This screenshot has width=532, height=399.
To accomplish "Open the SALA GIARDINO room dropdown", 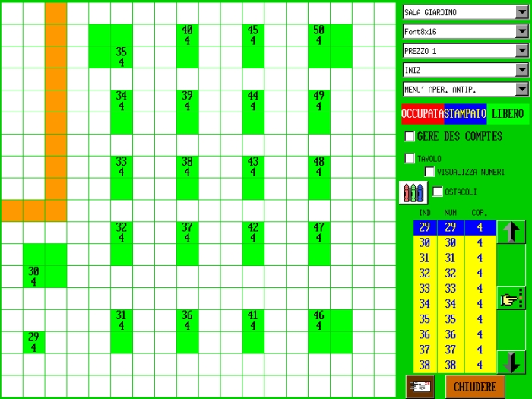I will pyautogui.click(x=465, y=12).
